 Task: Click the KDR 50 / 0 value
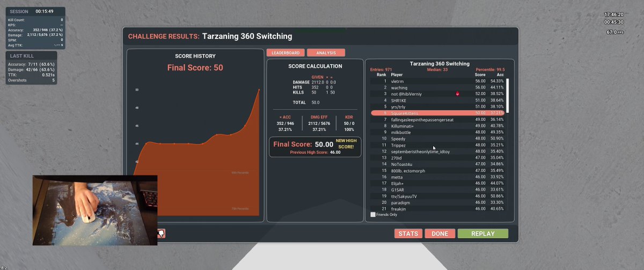[348, 123]
